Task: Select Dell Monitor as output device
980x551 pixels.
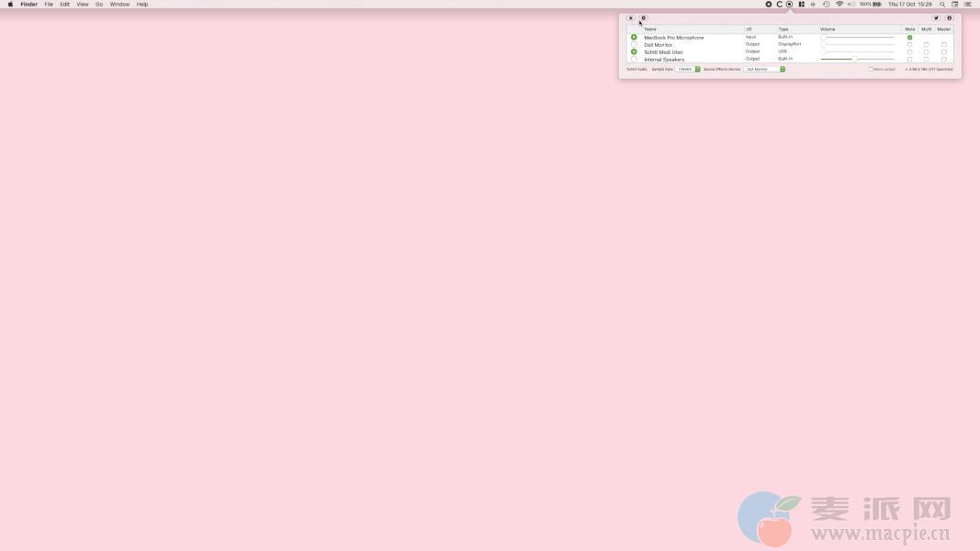Action: 634,45
